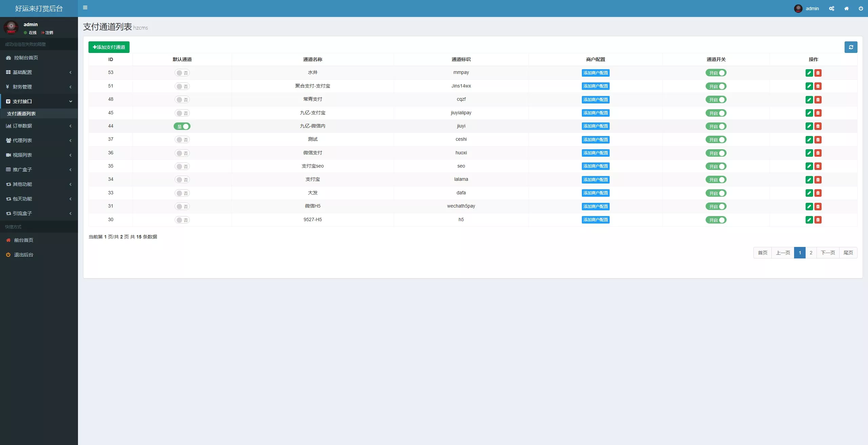Click 添加商户配置 for wechath5pay row
The height and width of the screenshot is (445, 868).
coord(595,207)
